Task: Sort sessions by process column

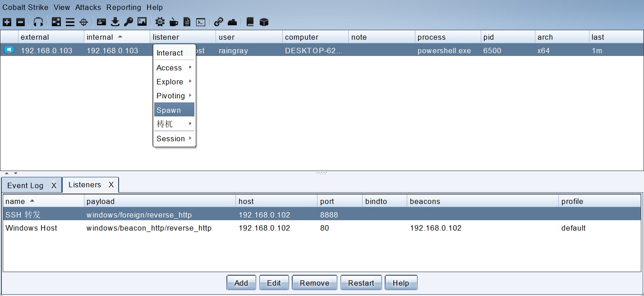Action: click(x=448, y=37)
